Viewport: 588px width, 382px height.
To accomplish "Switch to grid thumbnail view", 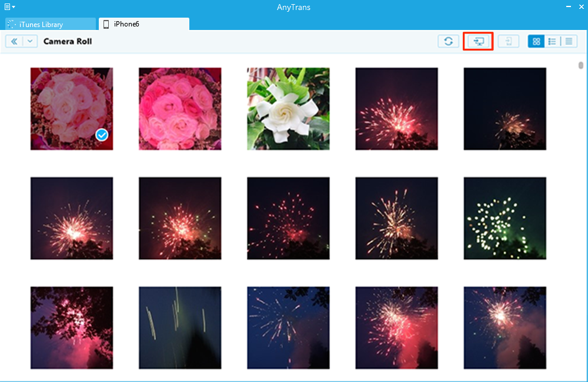I will tap(536, 41).
